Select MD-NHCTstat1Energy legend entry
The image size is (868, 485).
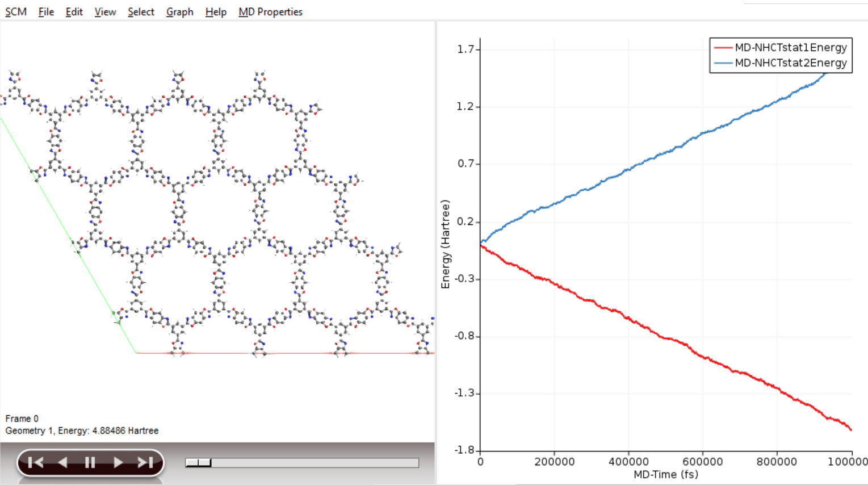[781, 48]
